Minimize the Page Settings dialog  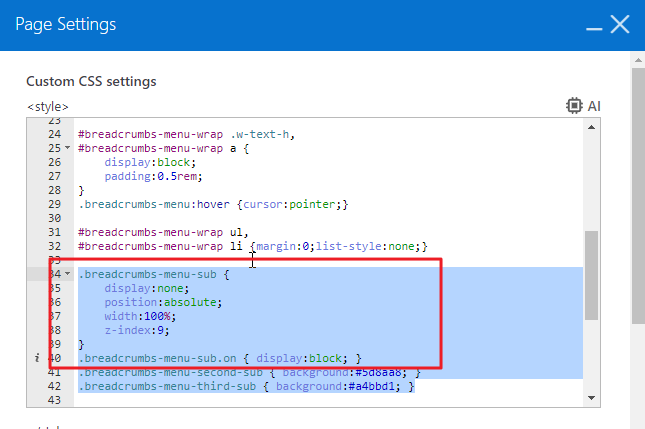tap(594, 28)
